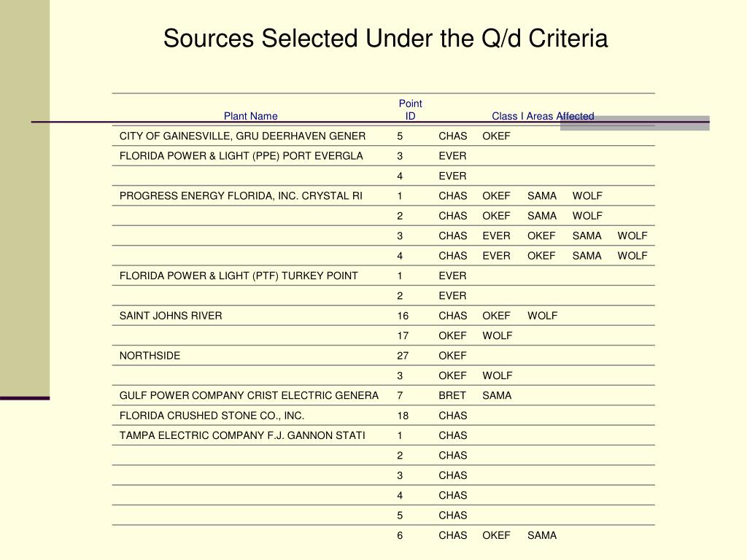Select "PROGRESS ENERGY FLORIDA, INC. CRYSTAL RI" plant name
The image size is (747, 560).
[x=241, y=196]
